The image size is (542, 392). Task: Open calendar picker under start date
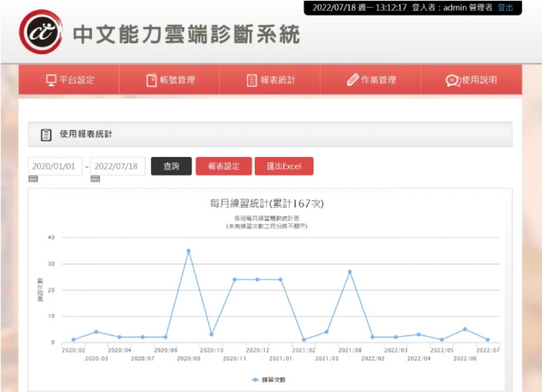[33, 179]
